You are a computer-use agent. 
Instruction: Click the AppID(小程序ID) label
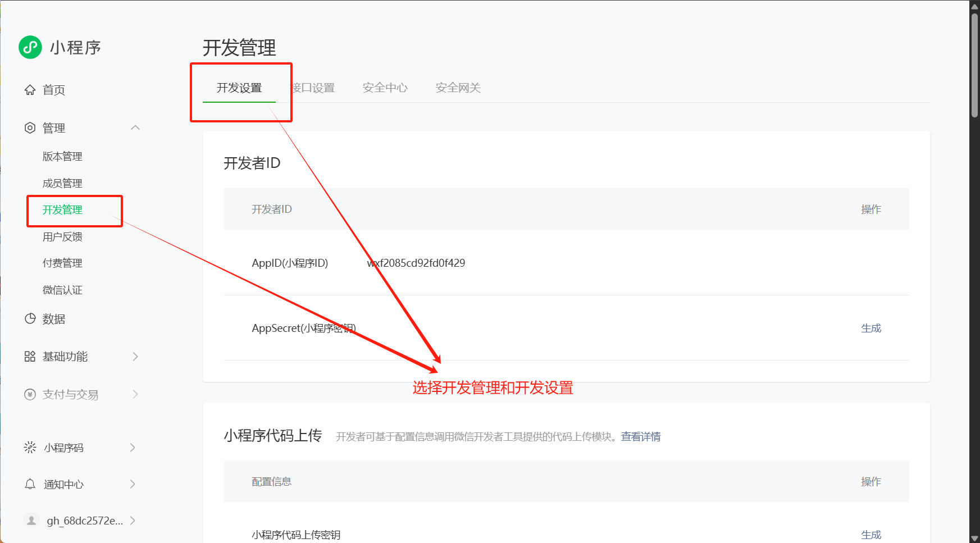click(x=290, y=263)
